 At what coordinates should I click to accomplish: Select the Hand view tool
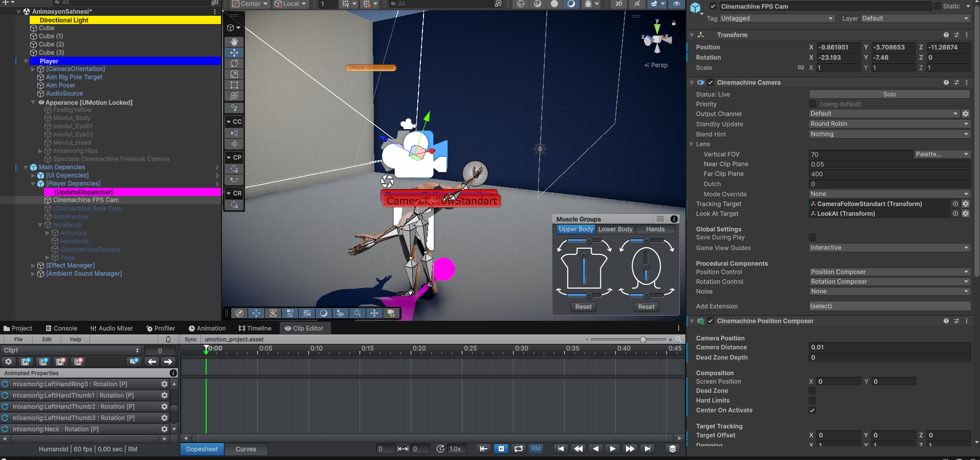click(234, 42)
